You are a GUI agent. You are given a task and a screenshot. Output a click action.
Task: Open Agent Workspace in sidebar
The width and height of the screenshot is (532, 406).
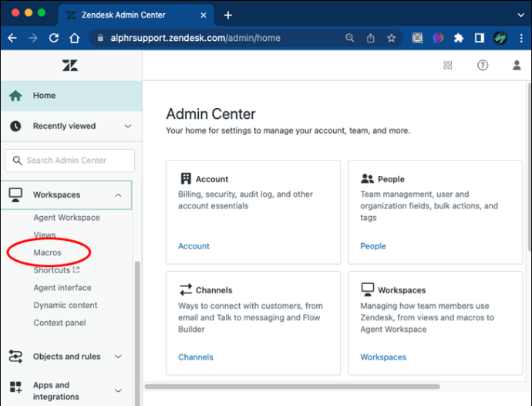click(66, 218)
